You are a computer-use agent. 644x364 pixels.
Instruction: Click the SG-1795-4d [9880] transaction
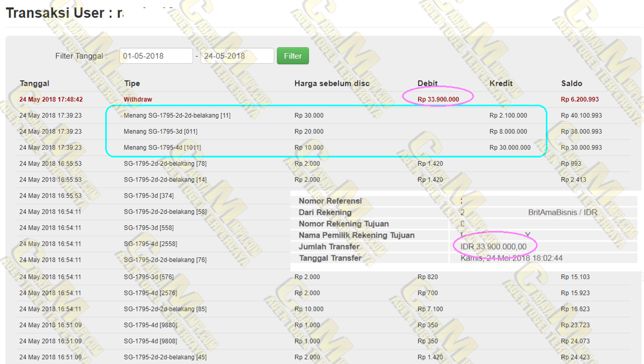point(150,325)
